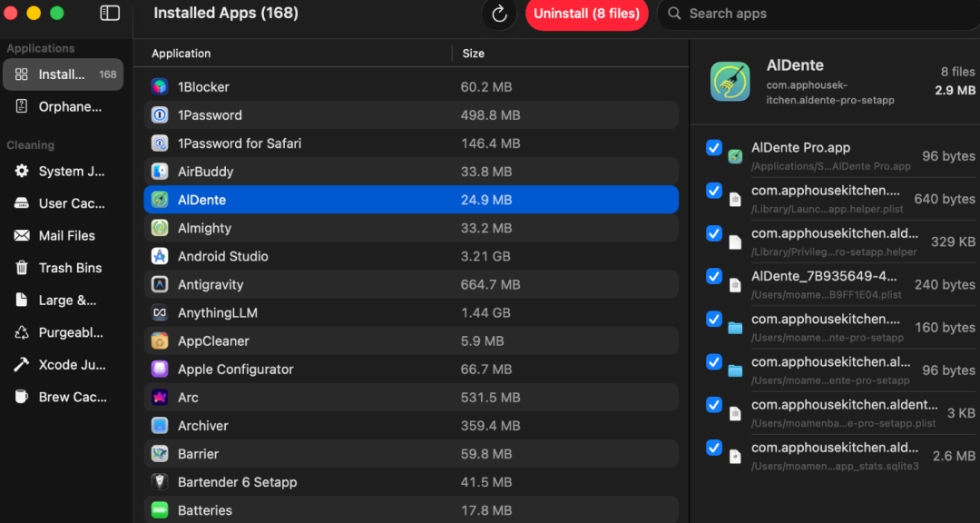Click the Purgeable recycle icon

[21, 332]
